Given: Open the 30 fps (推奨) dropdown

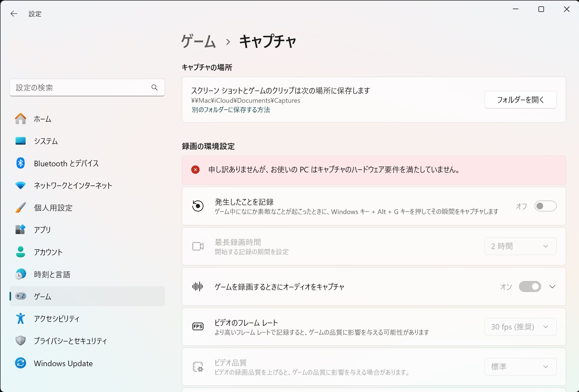Looking at the screenshot, I should (520, 327).
